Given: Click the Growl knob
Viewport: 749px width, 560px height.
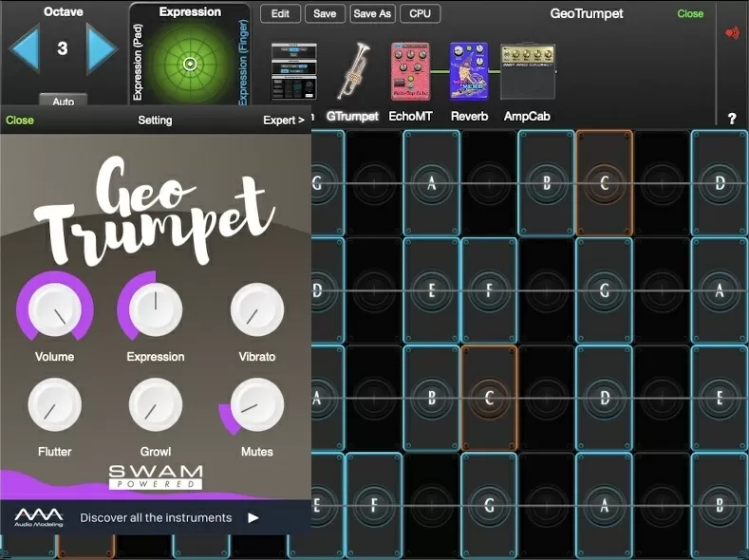Looking at the screenshot, I should (156, 404).
